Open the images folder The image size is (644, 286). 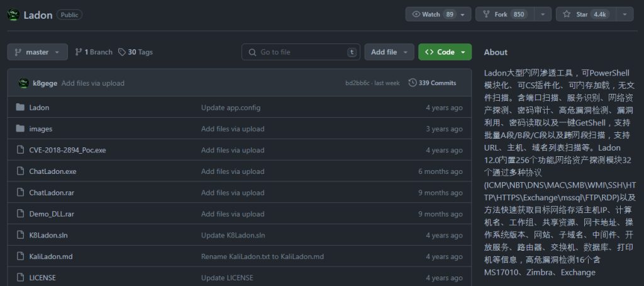(x=41, y=129)
